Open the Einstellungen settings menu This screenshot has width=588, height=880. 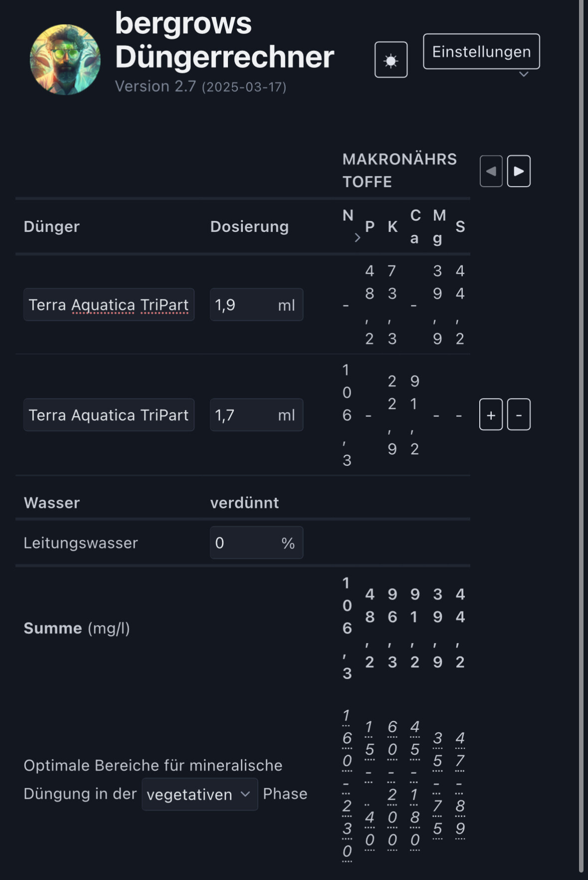pos(481,51)
